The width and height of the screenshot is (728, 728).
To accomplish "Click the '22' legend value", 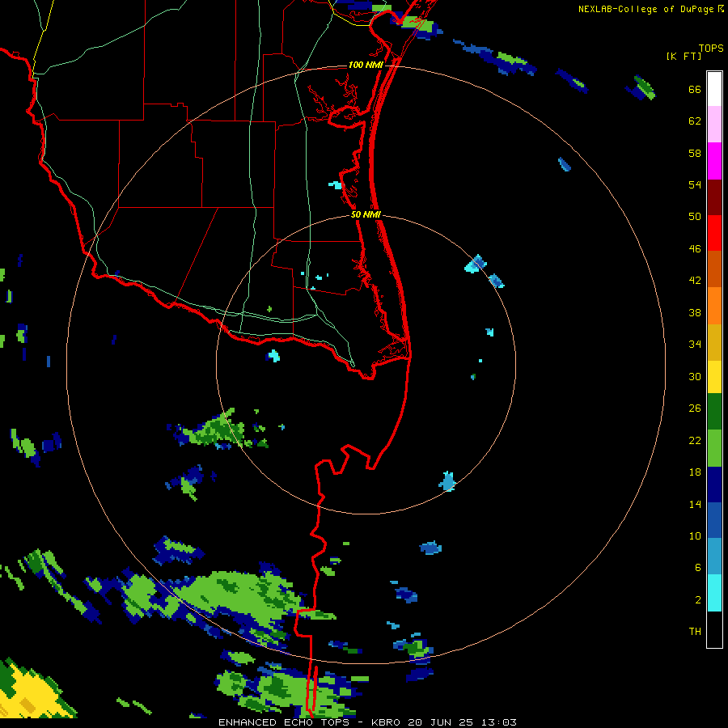I will tap(695, 440).
